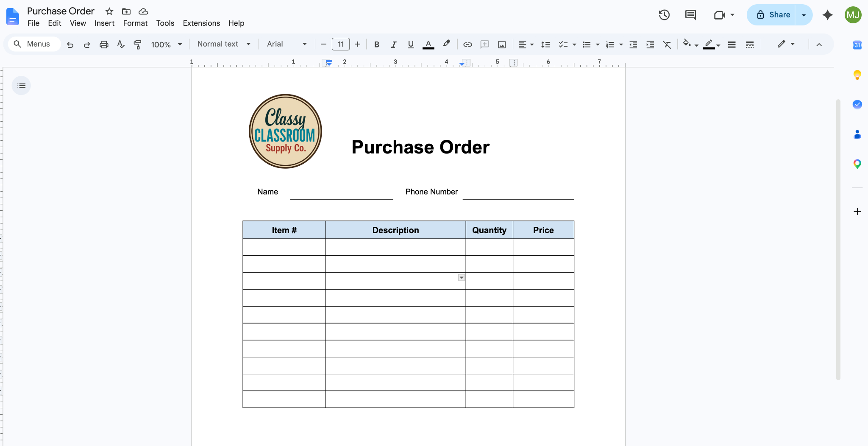The width and height of the screenshot is (868, 446).
Task: Open version history clock icon
Action: [x=664, y=15]
